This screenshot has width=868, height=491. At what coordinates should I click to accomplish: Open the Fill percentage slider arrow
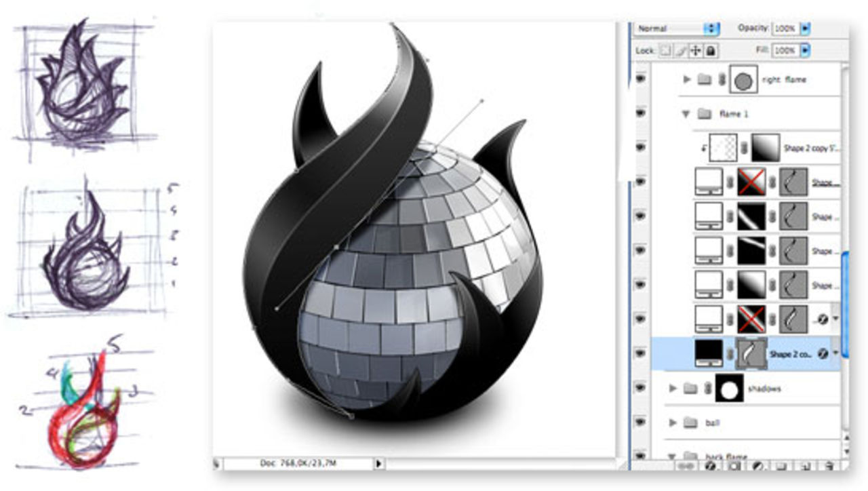click(x=805, y=51)
